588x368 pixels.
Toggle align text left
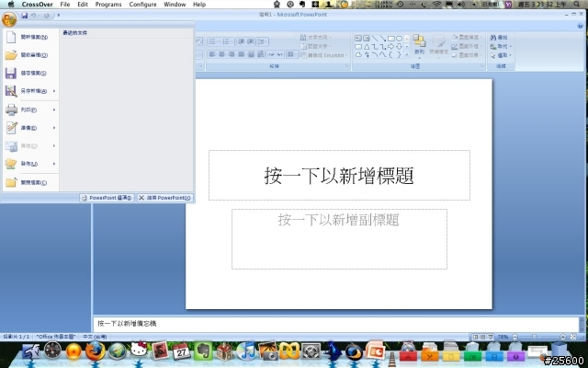click(212, 54)
